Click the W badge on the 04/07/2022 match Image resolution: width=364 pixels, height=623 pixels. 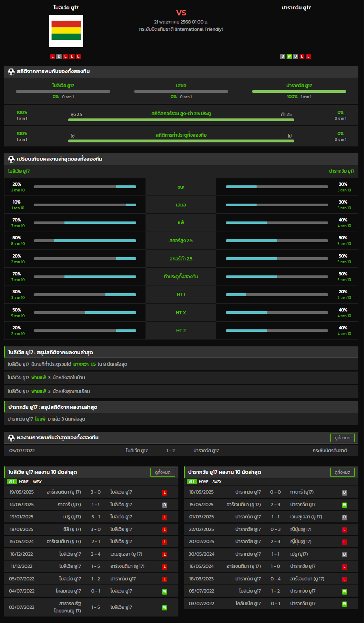pos(165,591)
